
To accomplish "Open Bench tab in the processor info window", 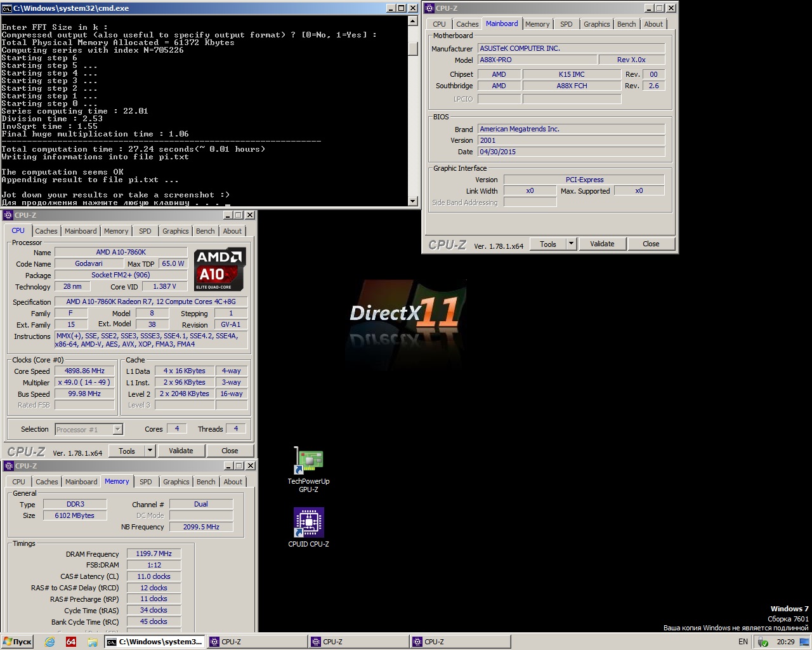I will 205,231.
